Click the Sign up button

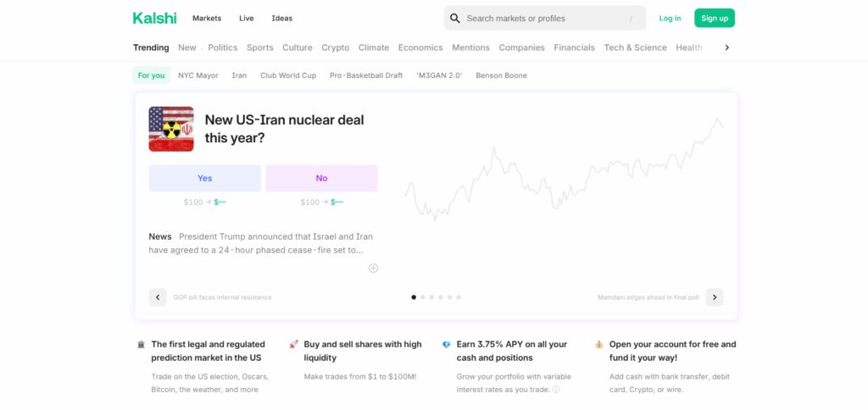click(x=715, y=19)
